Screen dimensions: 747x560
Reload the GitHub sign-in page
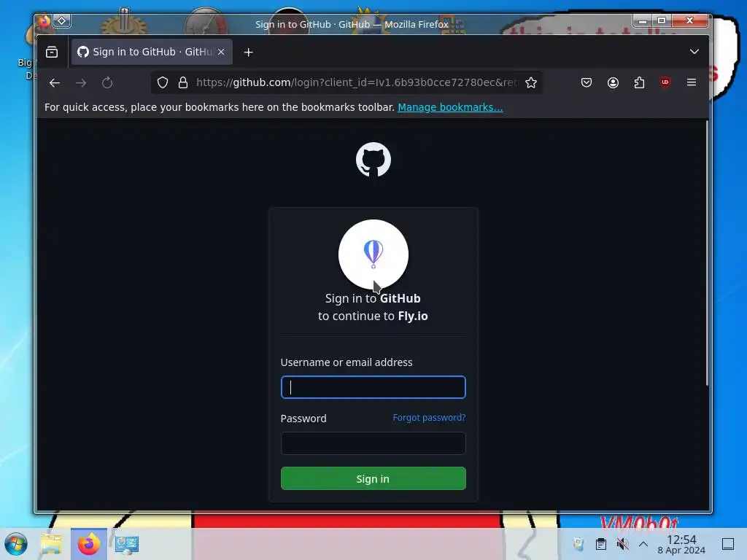(x=107, y=83)
